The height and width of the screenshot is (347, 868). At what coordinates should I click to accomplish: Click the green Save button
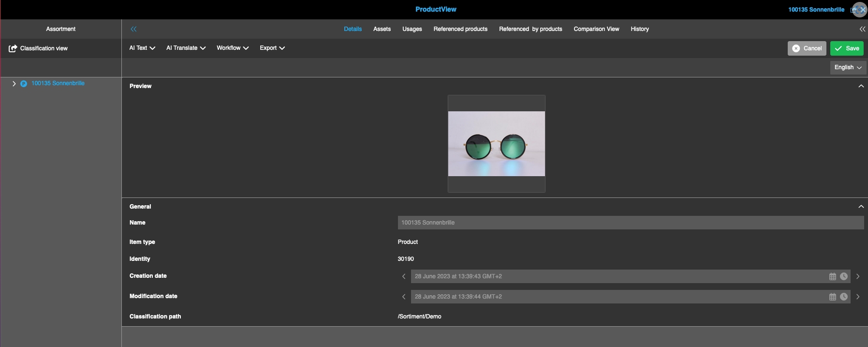click(x=847, y=48)
